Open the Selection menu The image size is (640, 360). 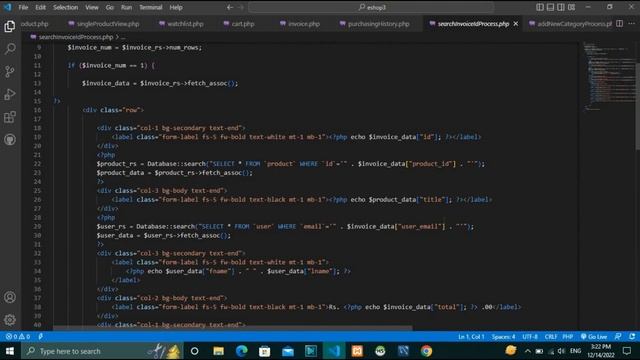pyautogui.click(x=65, y=7)
